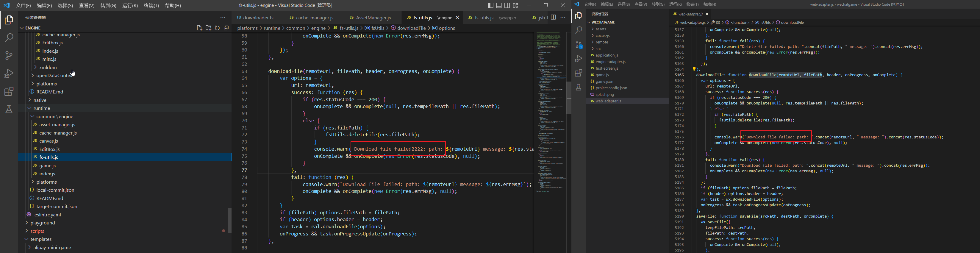Click New Folder icon in ENGINE explorer header
Screen dimensions: 980x253
208,28
